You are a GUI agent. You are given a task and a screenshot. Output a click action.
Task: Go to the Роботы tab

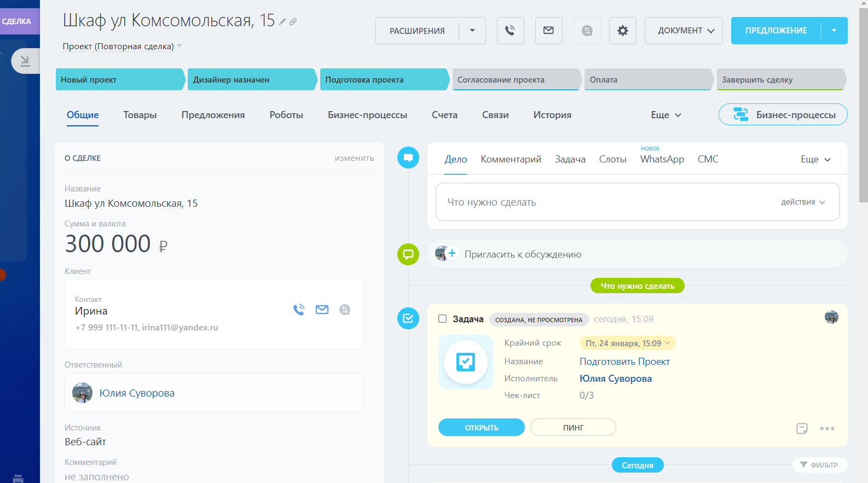[286, 115]
